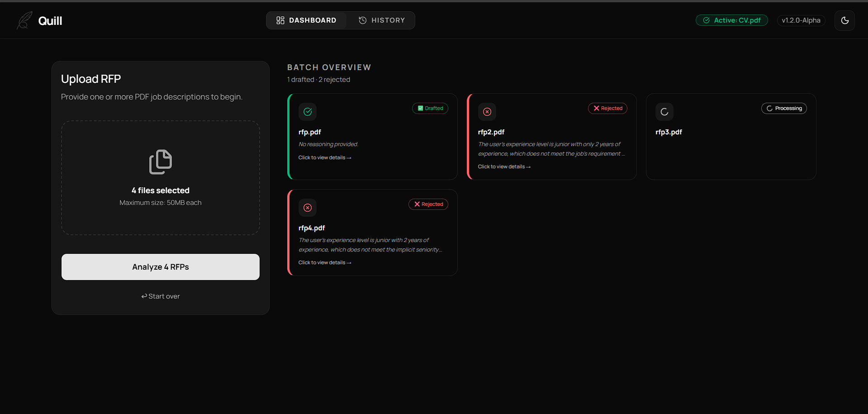Click the Batch Overview heading
Screen dimensions: 868x414
pyautogui.click(x=329, y=67)
